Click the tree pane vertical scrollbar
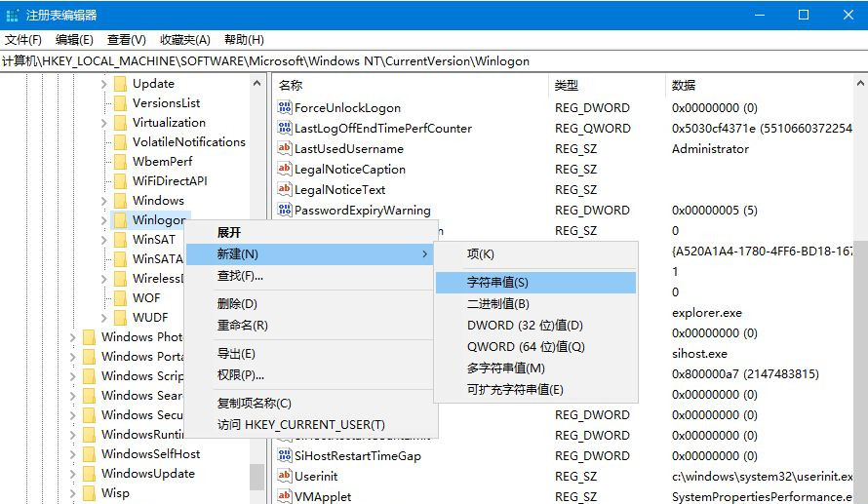868x504 pixels. coord(257,292)
